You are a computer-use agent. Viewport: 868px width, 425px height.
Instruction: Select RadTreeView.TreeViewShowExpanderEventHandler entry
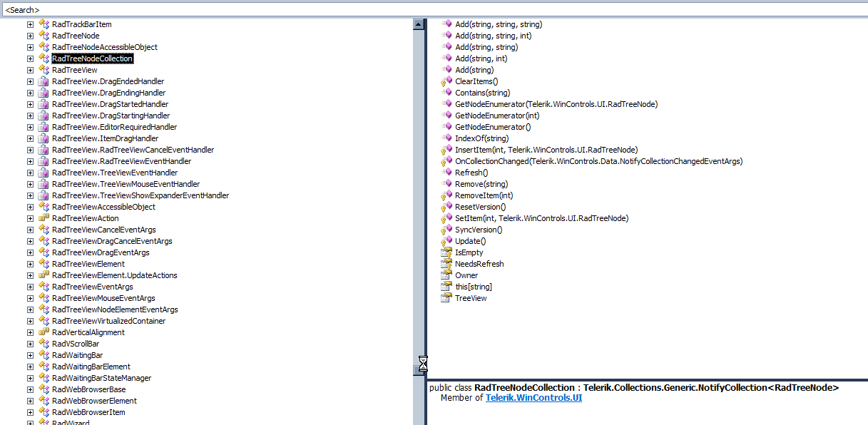pos(141,195)
